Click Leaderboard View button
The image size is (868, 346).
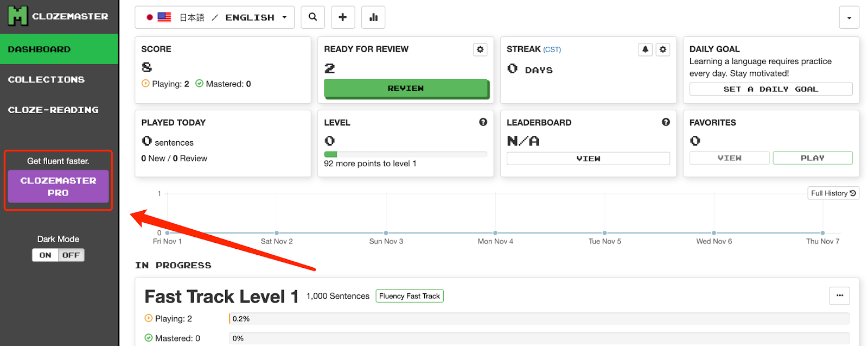588,159
